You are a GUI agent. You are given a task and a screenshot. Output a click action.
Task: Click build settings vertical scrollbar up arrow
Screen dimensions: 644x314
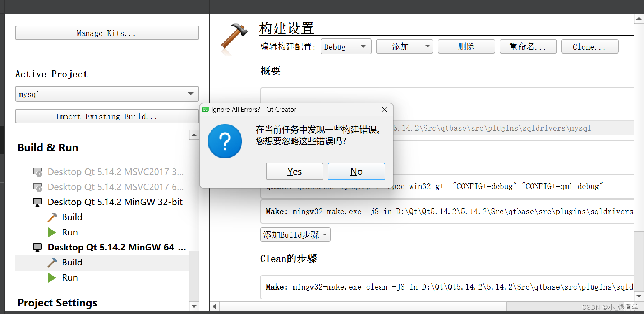point(639,19)
